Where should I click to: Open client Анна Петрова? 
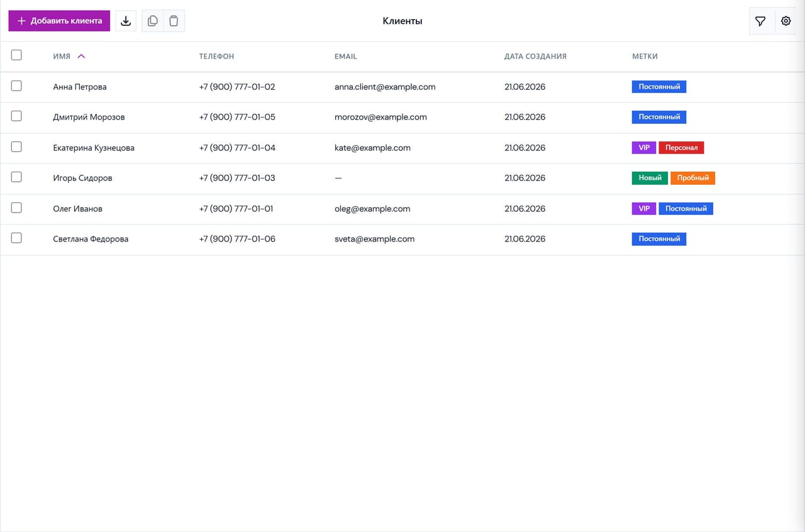[x=80, y=87]
